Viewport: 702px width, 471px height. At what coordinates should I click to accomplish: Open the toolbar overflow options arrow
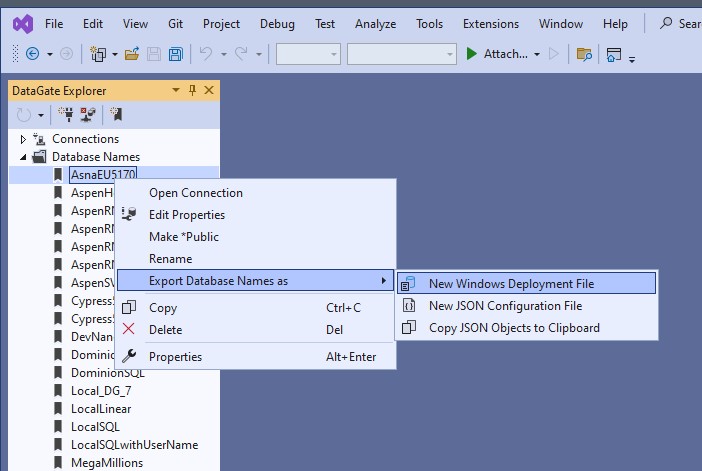point(632,59)
